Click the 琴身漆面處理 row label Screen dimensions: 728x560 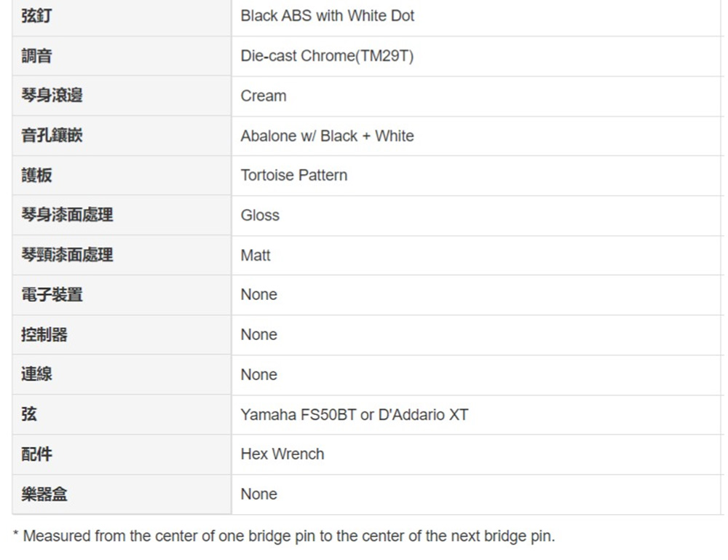coord(67,216)
